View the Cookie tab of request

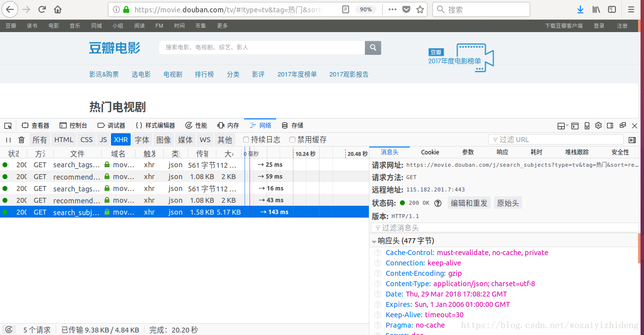tap(430, 152)
